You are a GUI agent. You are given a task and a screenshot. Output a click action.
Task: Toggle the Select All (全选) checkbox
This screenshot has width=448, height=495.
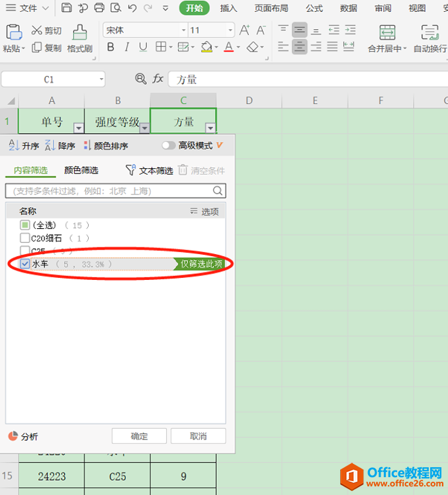24,225
